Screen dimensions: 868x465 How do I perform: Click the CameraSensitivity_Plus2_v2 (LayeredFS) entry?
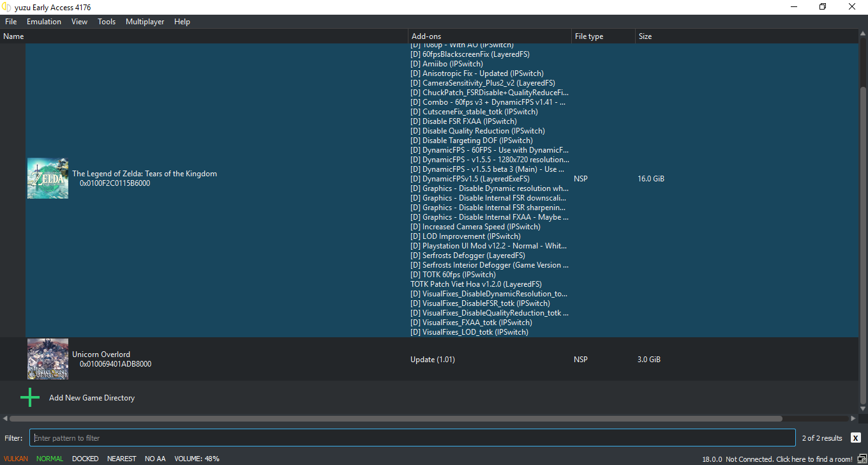(483, 83)
